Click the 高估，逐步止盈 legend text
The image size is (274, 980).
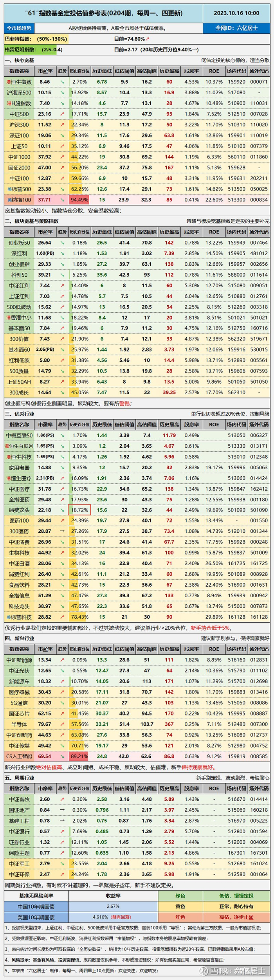click(236, 917)
